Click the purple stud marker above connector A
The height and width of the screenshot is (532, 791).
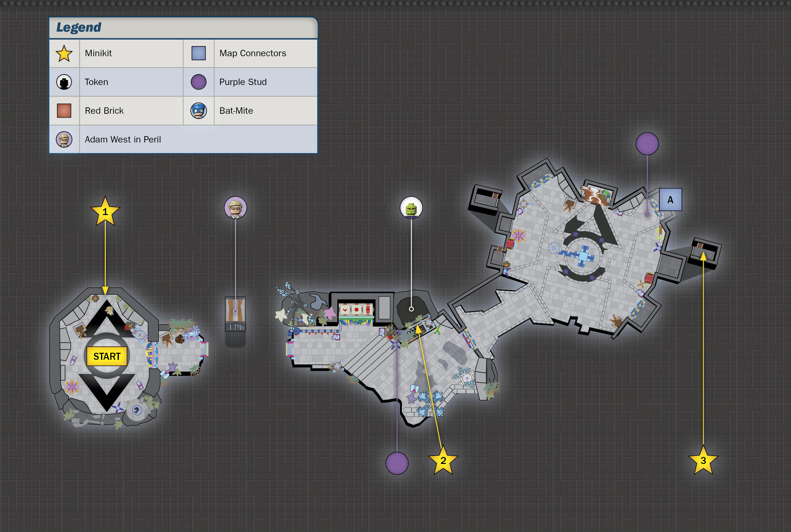(x=647, y=144)
